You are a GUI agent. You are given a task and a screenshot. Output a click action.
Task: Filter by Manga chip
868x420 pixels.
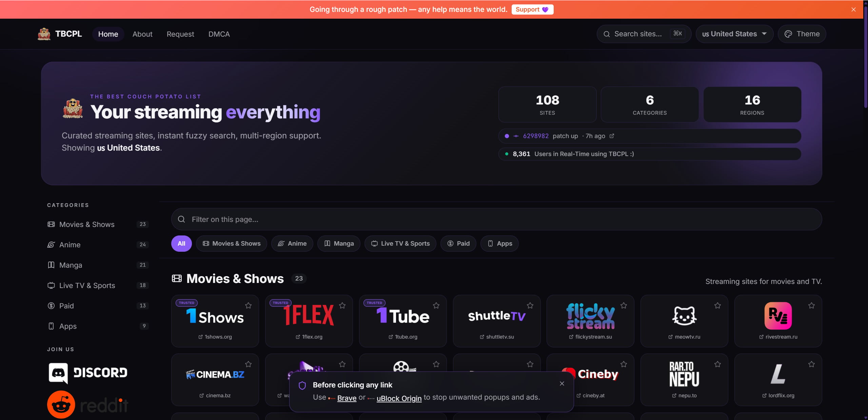(339, 244)
